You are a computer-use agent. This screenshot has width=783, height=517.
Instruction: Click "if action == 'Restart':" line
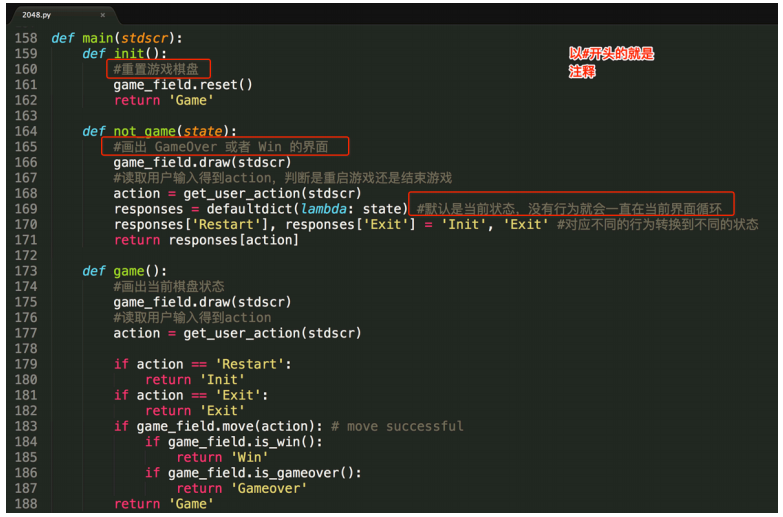pyautogui.click(x=203, y=364)
